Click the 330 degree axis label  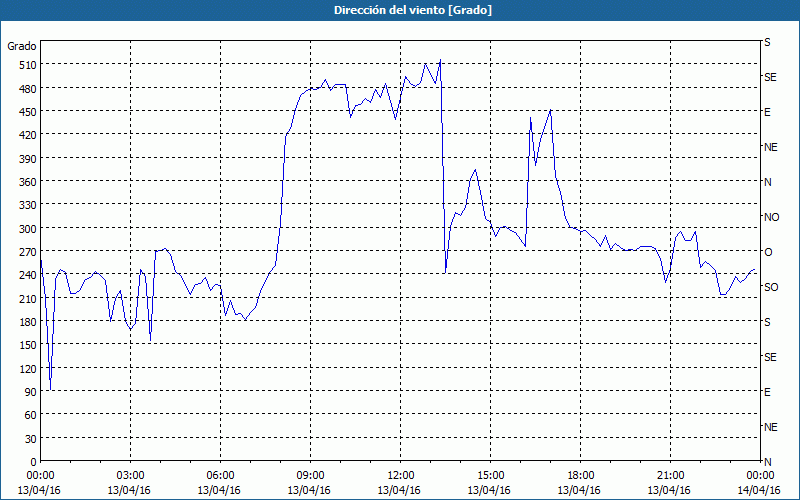[28, 205]
